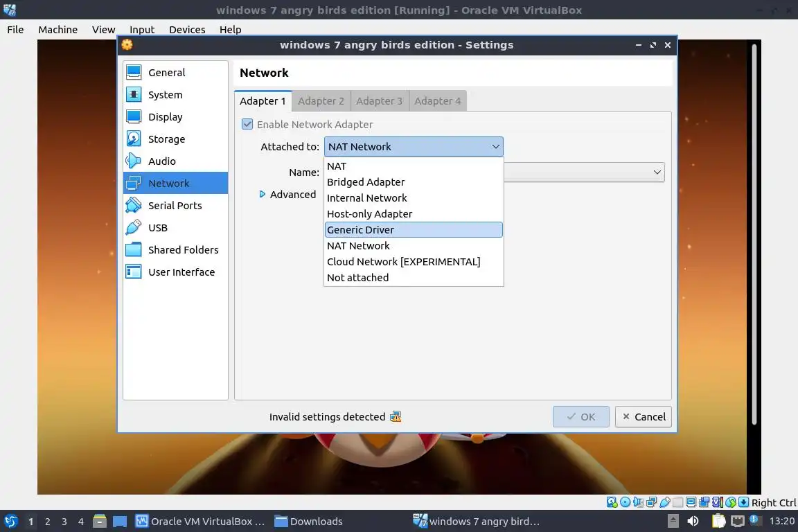Toggle the Enable Network Adapter checkbox
This screenshot has width=798, height=532.
247,124
